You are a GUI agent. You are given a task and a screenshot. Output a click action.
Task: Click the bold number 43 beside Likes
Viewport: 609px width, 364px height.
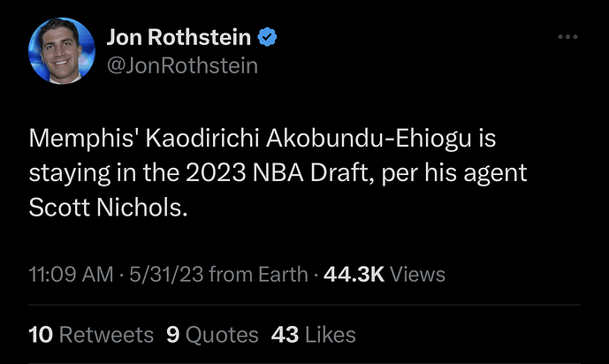pyautogui.click(x=285, y=335)
